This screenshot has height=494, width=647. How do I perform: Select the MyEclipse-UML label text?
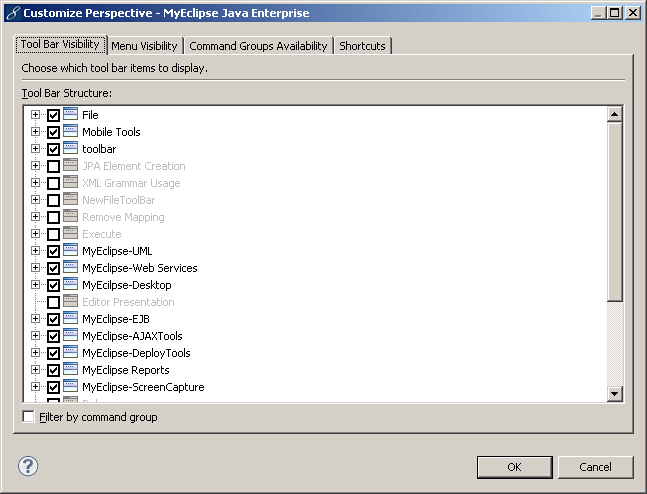point(117,251)
